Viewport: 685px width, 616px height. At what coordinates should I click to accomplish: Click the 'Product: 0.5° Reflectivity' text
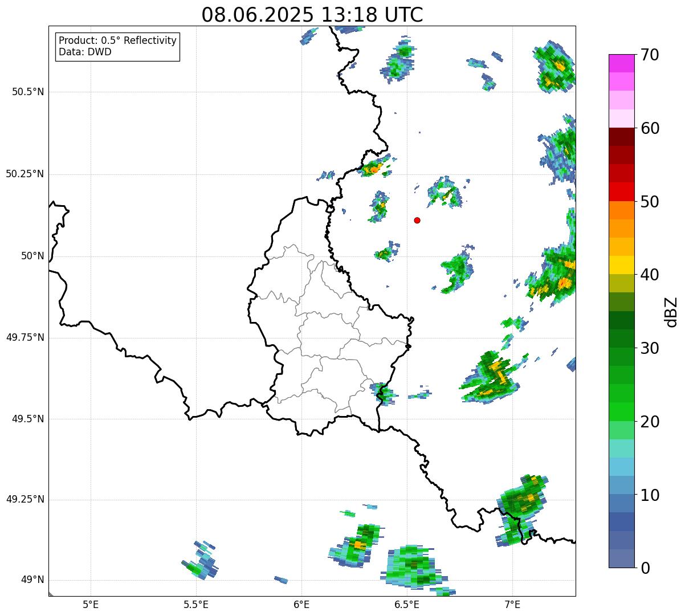(x=117, y=41)
